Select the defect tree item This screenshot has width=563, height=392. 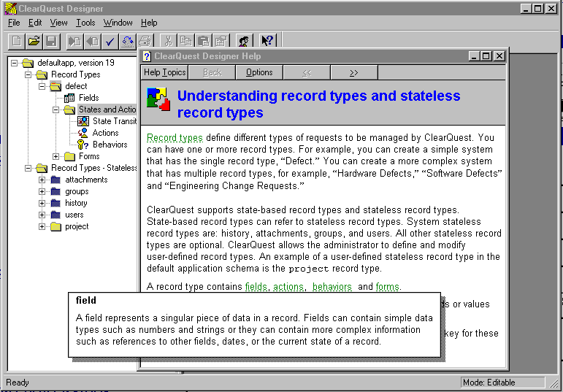[x=76, y=86]
